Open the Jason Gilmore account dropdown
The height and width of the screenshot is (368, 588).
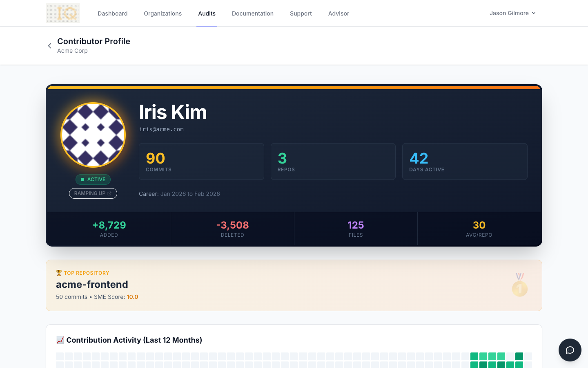pyautogui.click(x=509, y=13)
